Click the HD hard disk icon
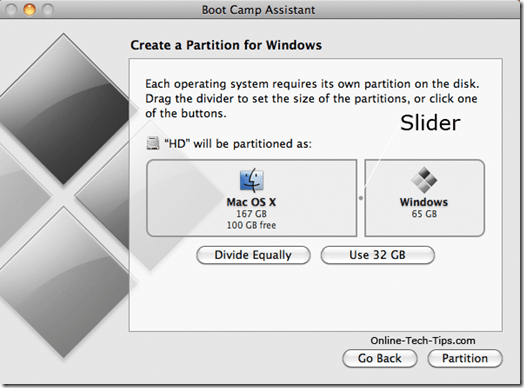The image size is (524, 388). (x=153, y=143)
